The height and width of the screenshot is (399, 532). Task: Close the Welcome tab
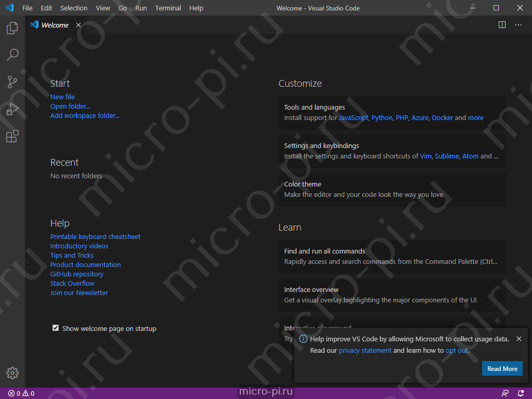78,25
